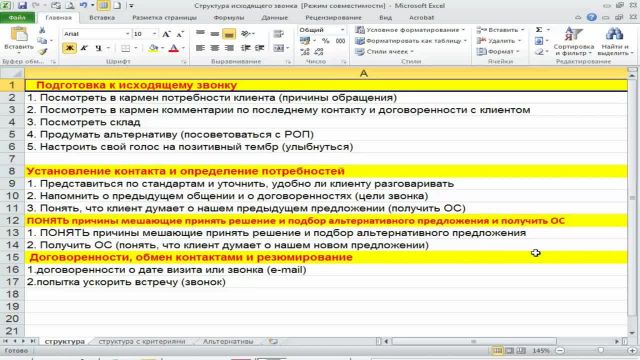Click the increase decimal icon

[x=304, y=52]
